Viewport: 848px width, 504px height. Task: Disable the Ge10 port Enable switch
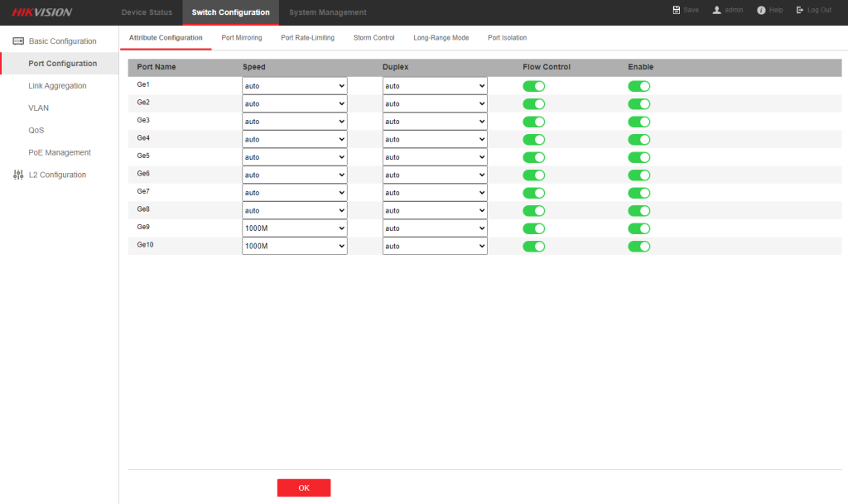pos(638,247)
